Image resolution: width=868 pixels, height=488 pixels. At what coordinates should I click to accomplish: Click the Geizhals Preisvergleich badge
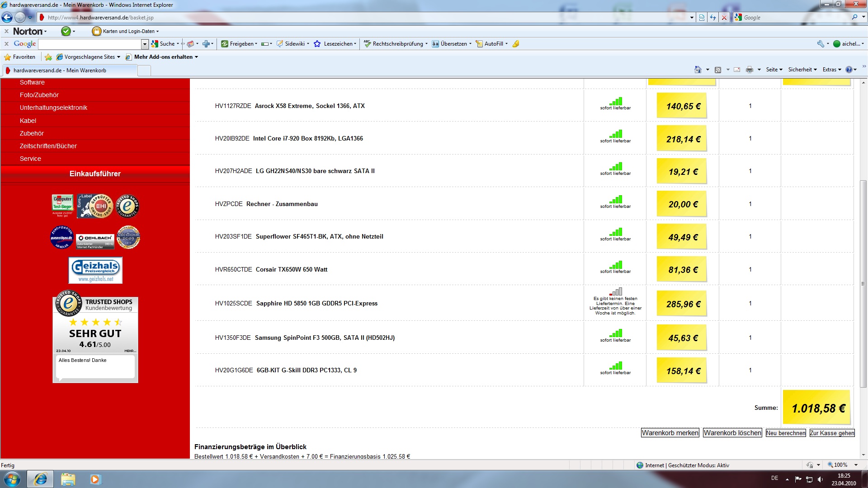tap(95, 270)
